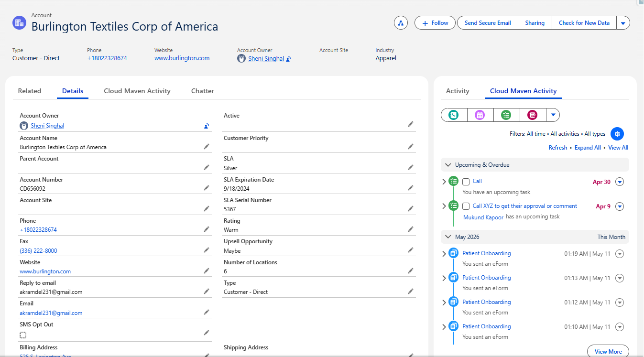
Task: Open the Mukund Kapoor user link
Action: [x=483, y=217]
